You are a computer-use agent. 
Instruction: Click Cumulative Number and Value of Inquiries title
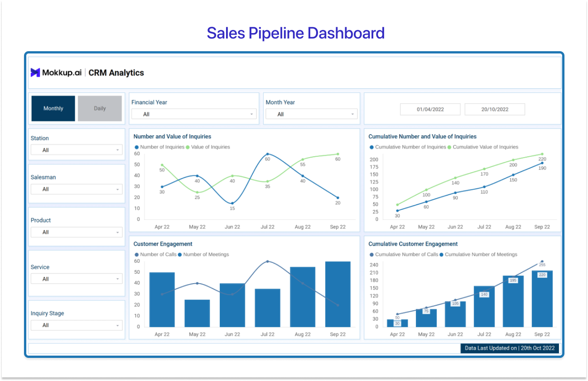point(422,136)
